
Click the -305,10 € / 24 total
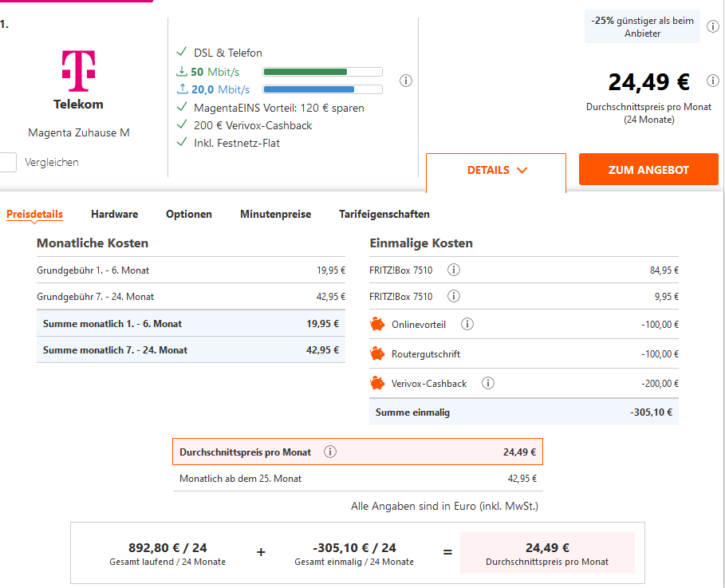[355, 548]
